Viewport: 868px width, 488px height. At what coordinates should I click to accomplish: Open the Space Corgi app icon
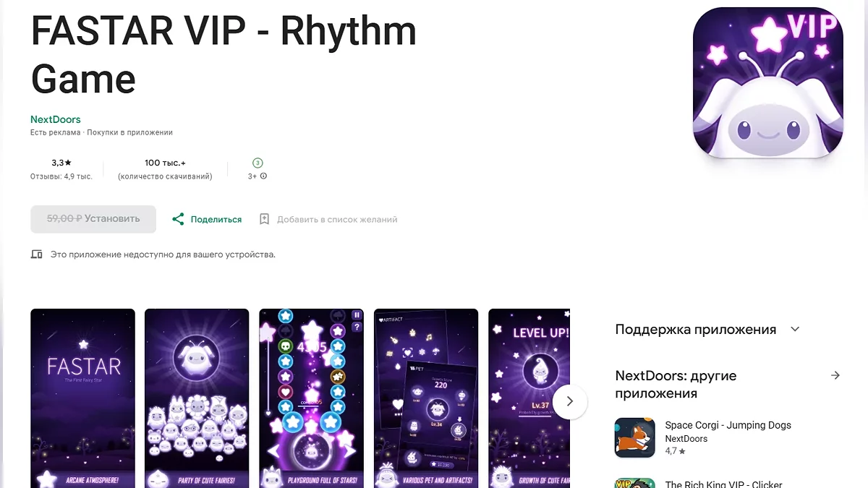pyautogui.click(x=635, y=437)
